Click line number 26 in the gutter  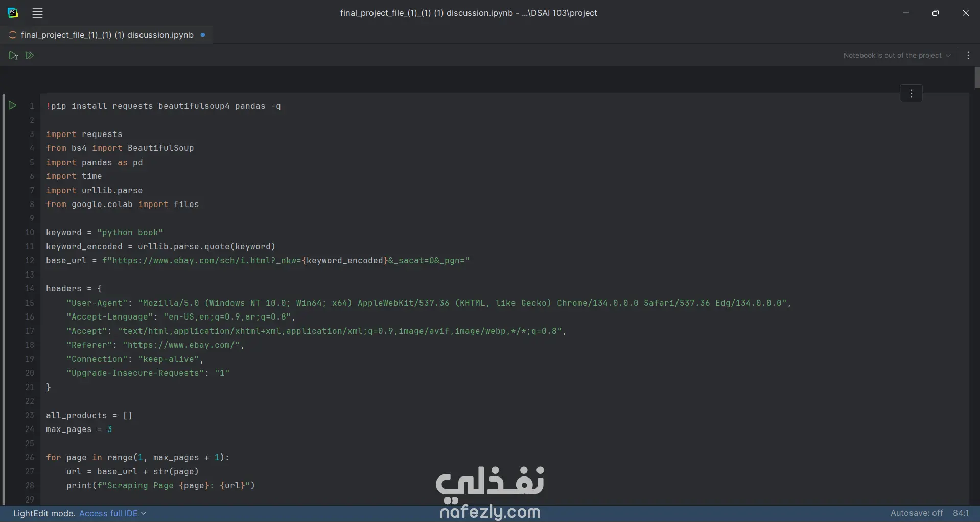(x=30, y=458)
